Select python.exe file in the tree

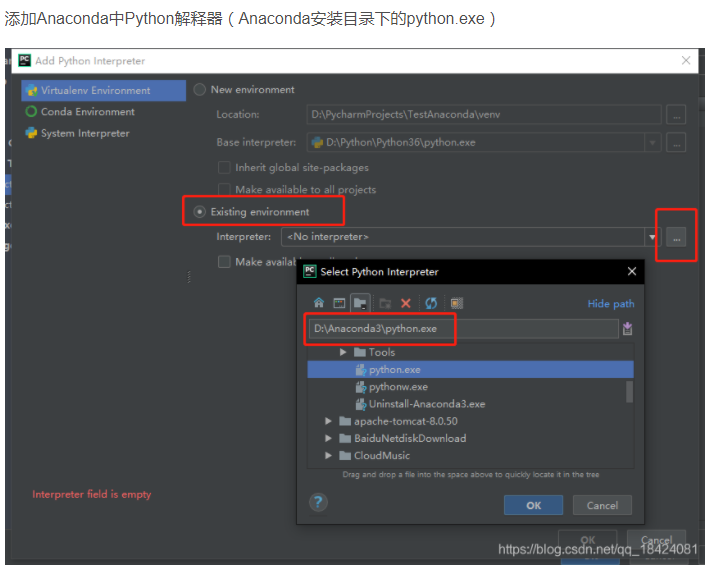click(x=470, y=369)
